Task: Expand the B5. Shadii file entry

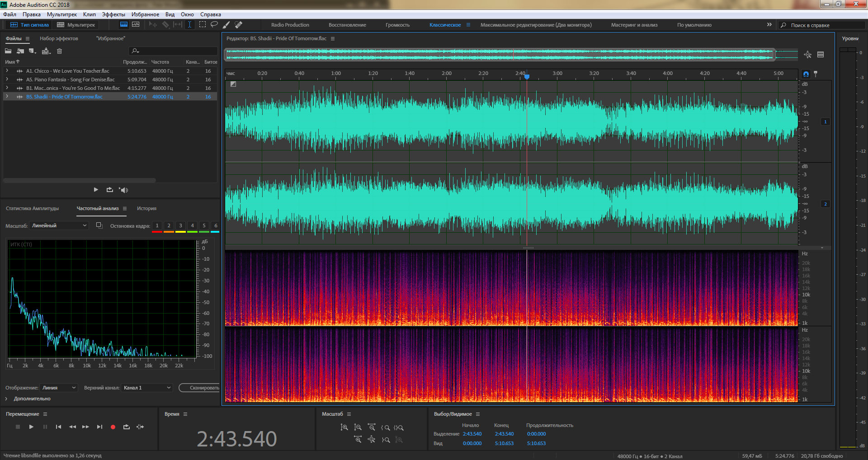Action: tap(7, 97)
